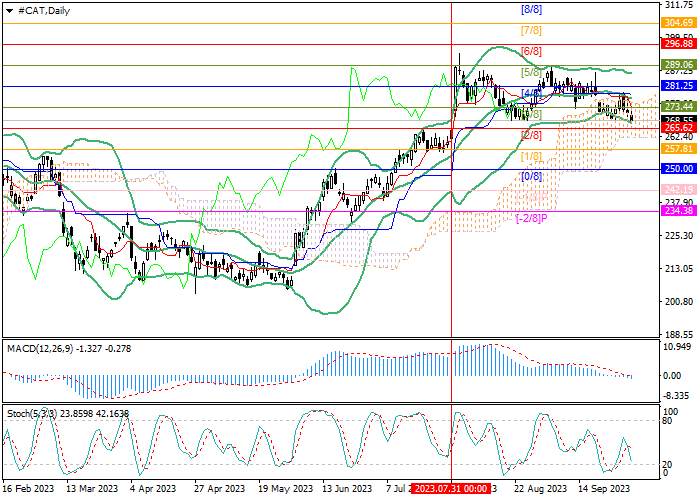Select the blue 250.00 price label
This screenshot has width=700, height=500.
(x=678, y=169)
